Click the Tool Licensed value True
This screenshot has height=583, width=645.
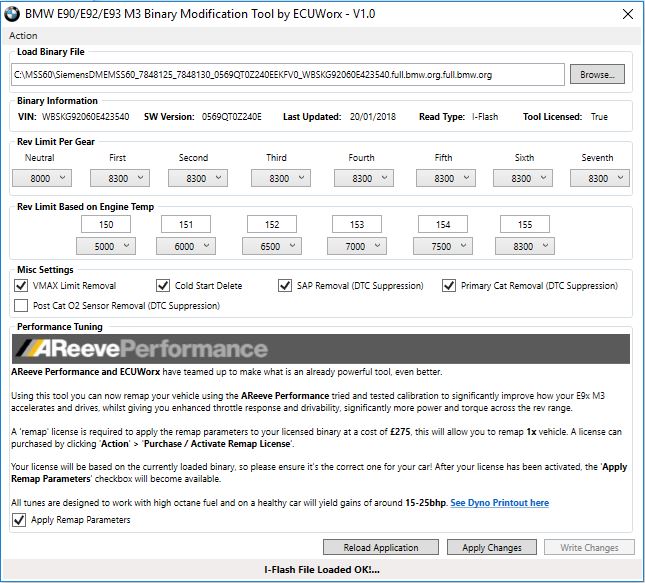[599, 117]
